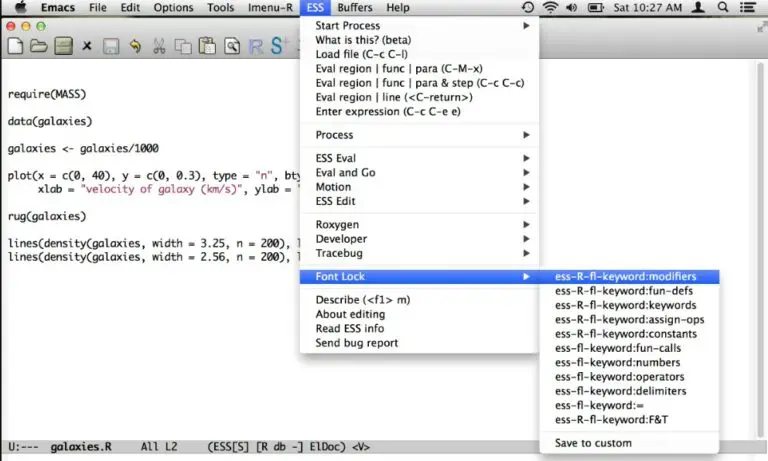Screen dimensions: 768x461
Task: Open the File menu
Action: (98, 7)
